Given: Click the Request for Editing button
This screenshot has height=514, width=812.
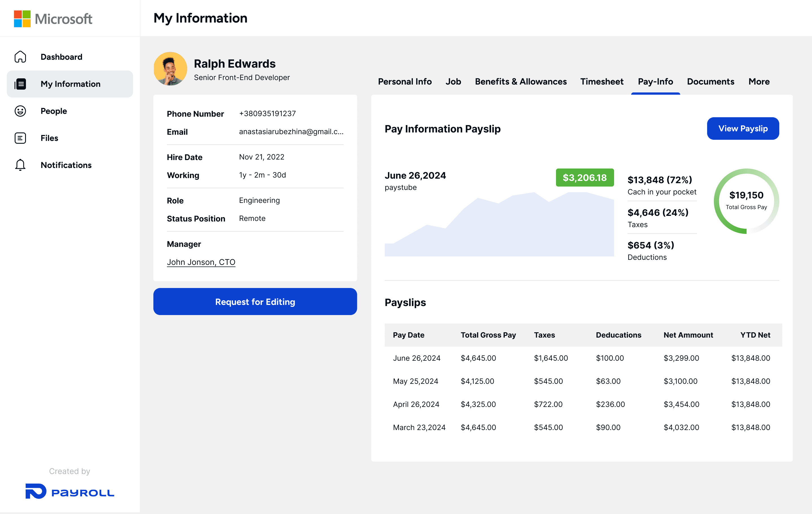Looking at the screenshot, I should pos(255,301).
